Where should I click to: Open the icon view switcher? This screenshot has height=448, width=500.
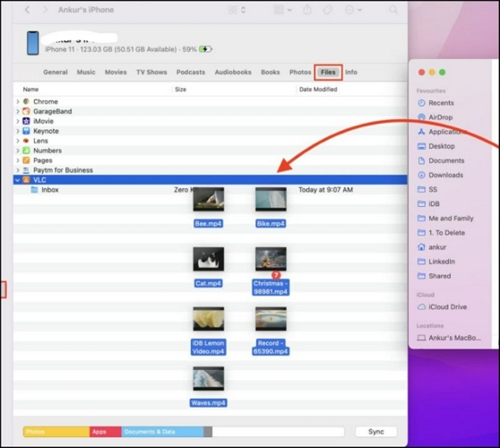237,10
